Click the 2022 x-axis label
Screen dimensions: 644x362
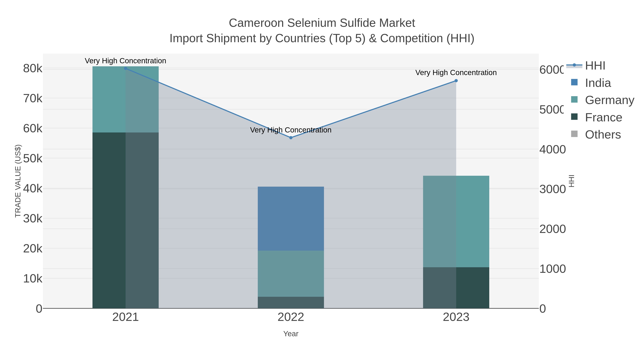pos(291,317)
